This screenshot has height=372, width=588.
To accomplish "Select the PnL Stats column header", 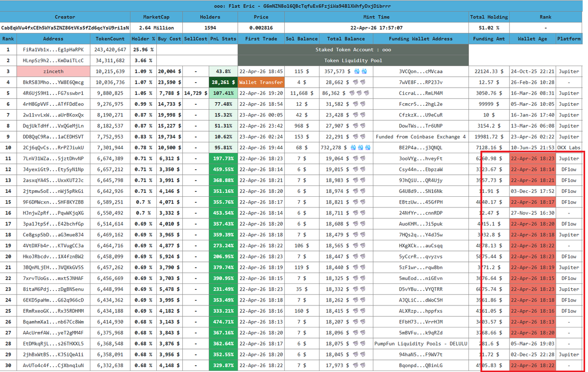I will click(x=223, y=39).
